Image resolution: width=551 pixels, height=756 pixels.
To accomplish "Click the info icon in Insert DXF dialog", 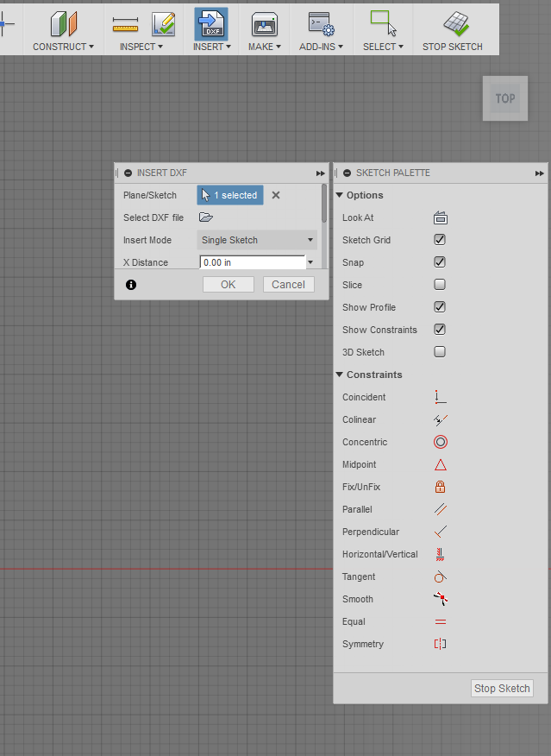I will coord(131,285).
